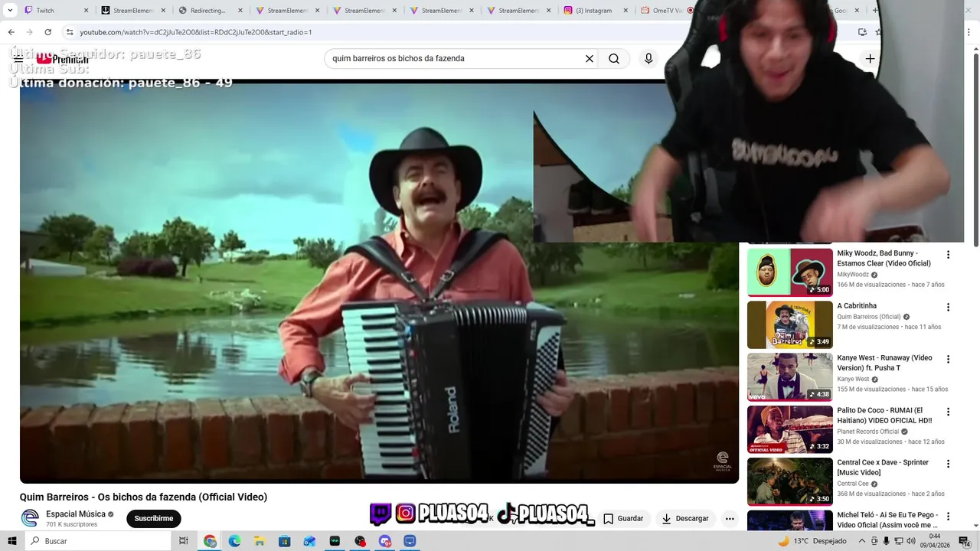Close the Instagram browser tab
The width and height of the screenshot is (980, 551).
pyautogui.click(x=626, y=11)
